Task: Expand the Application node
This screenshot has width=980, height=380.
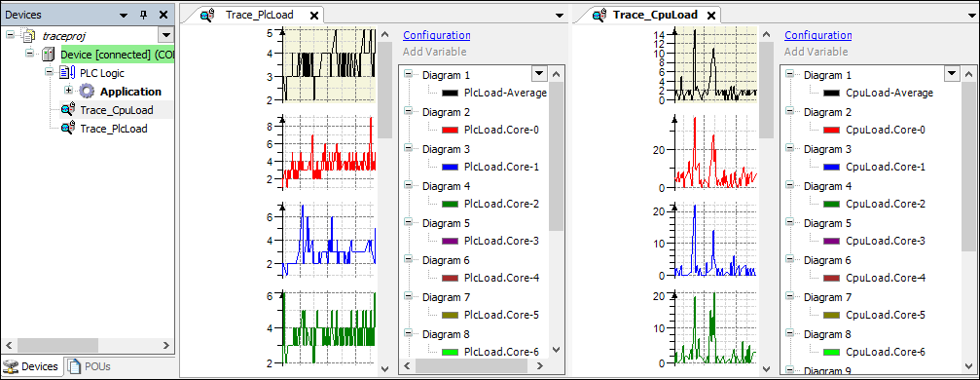Action: [x=69, y=92]
